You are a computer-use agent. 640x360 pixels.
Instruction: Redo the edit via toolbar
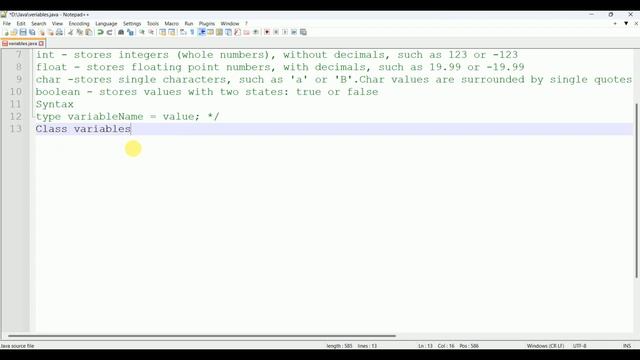pos(109,32)
